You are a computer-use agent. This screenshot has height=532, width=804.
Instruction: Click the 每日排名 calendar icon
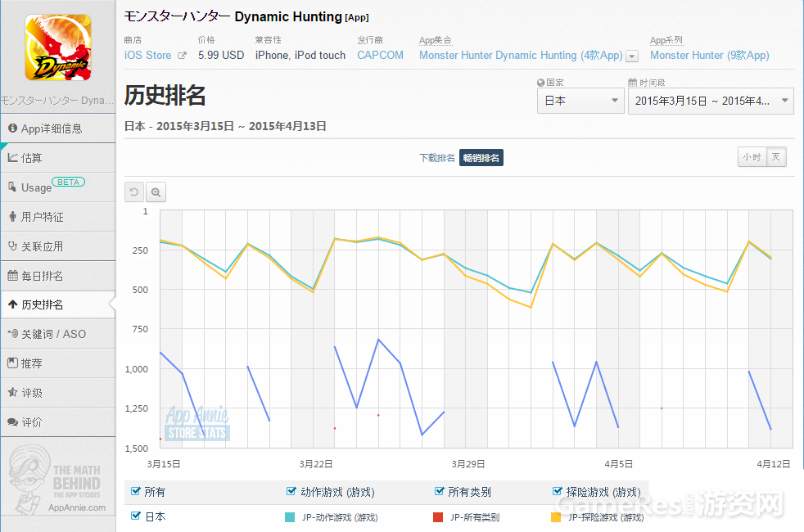click(x=12, y=276)
